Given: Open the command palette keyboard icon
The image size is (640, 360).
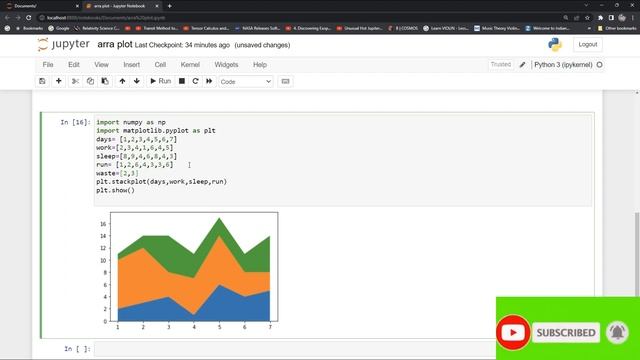Looking at the screenshot, I should pos(285,81).
